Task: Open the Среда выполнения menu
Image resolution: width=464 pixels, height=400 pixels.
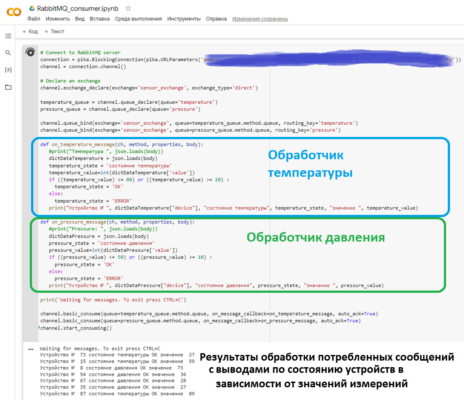Action: [x=138, y=19]
